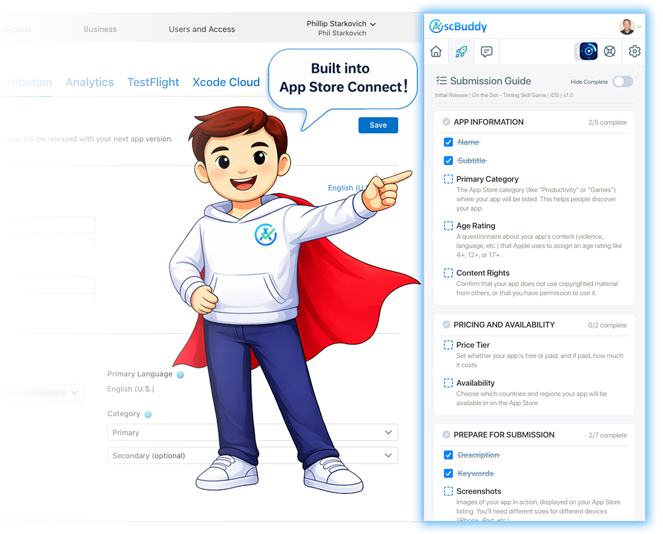
Task: Click the blue Save button
Action: point(378,125)
